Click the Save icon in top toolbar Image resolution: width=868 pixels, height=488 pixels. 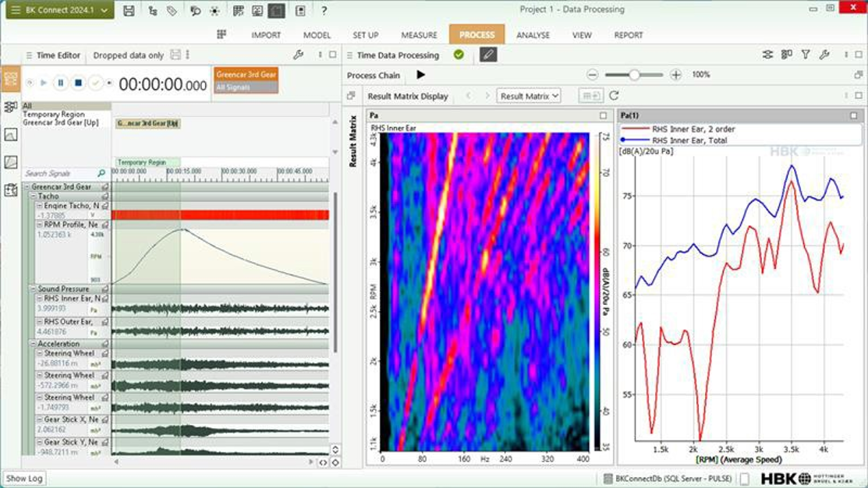tap(129, 10)
